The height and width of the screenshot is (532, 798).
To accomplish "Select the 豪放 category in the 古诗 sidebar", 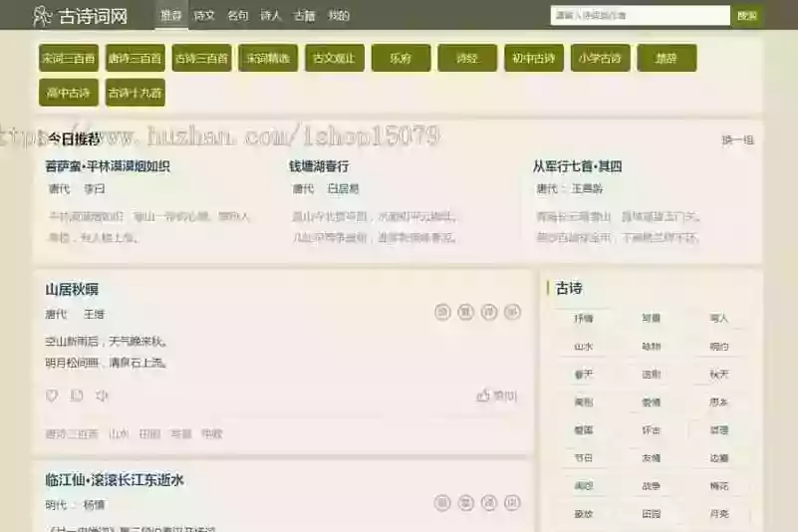I will tap(583, 514).
